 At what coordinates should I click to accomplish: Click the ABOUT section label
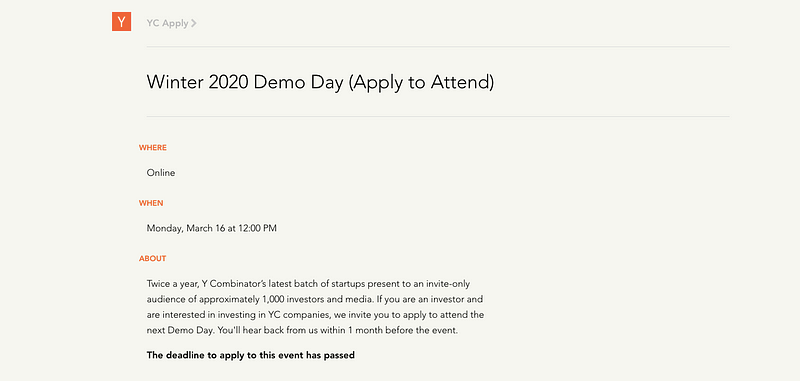(153, 259)
